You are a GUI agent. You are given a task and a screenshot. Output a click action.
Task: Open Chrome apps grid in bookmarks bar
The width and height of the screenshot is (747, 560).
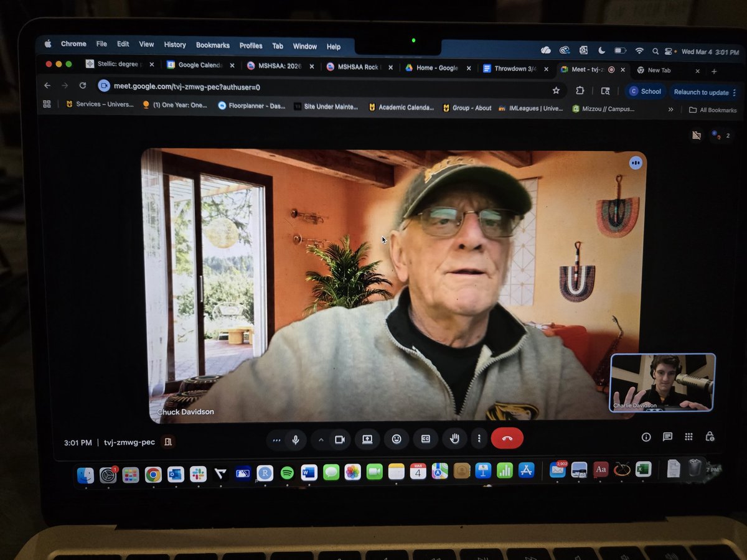[x=47, y=104]
